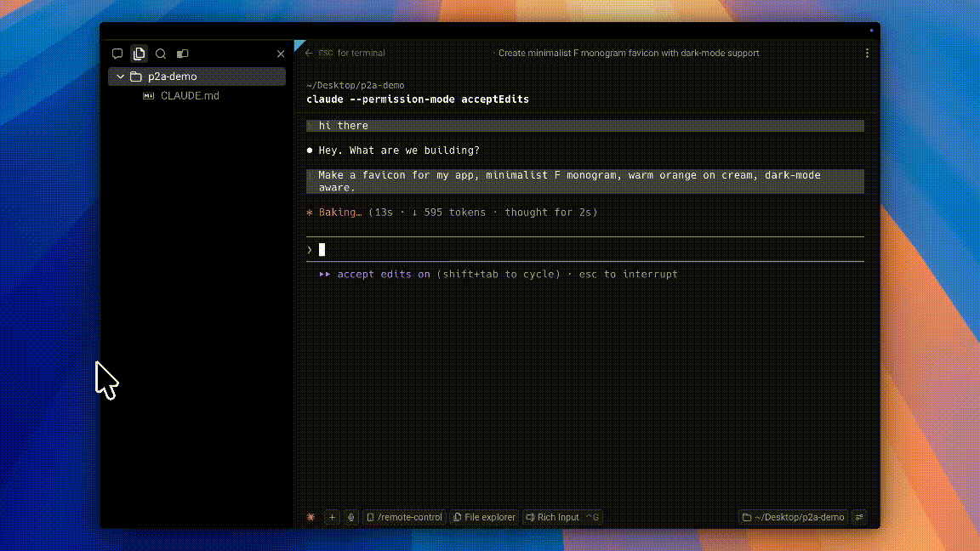Click the File explorer button

coord(484,517)
